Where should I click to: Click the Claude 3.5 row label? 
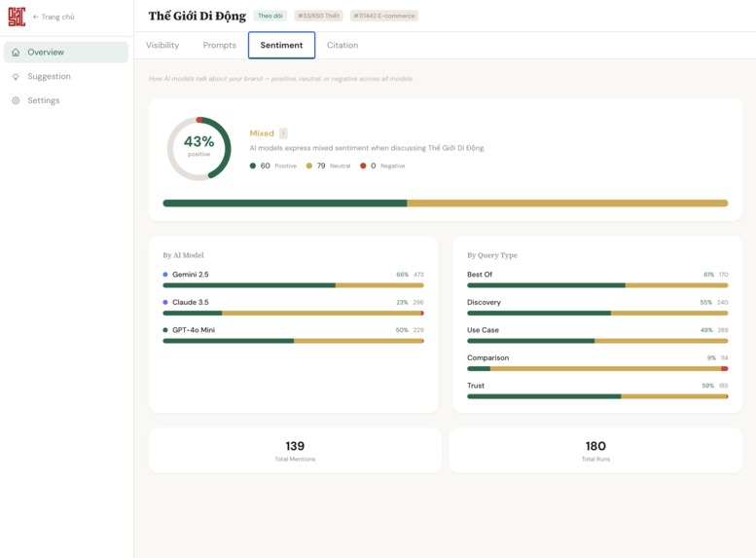pos(191,302)
